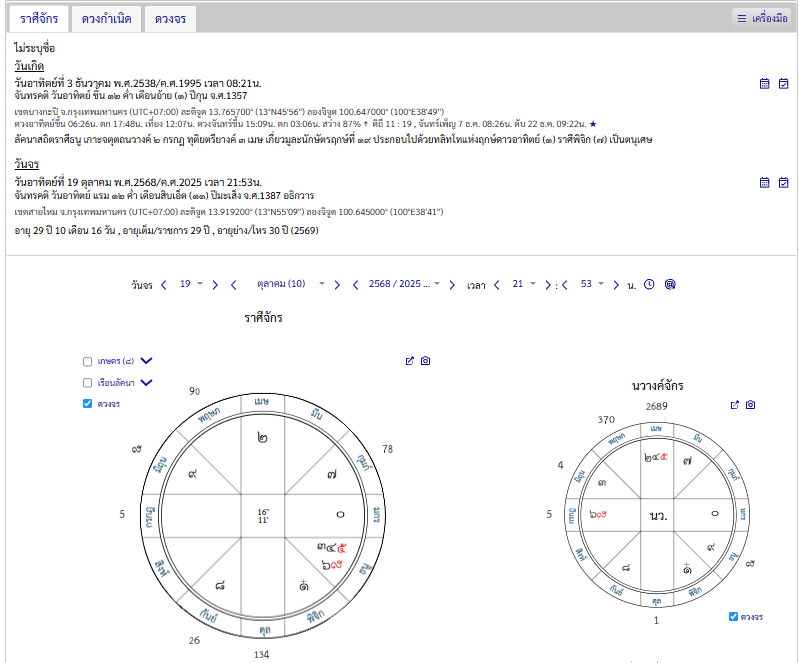Expand the เรือนลัคนา chevron

[147, 383]
